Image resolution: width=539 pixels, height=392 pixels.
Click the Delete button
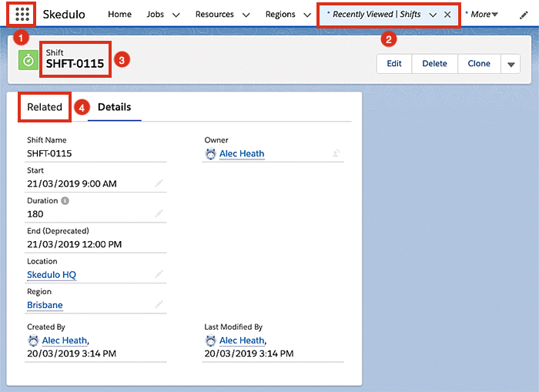[x=434, y=64]
